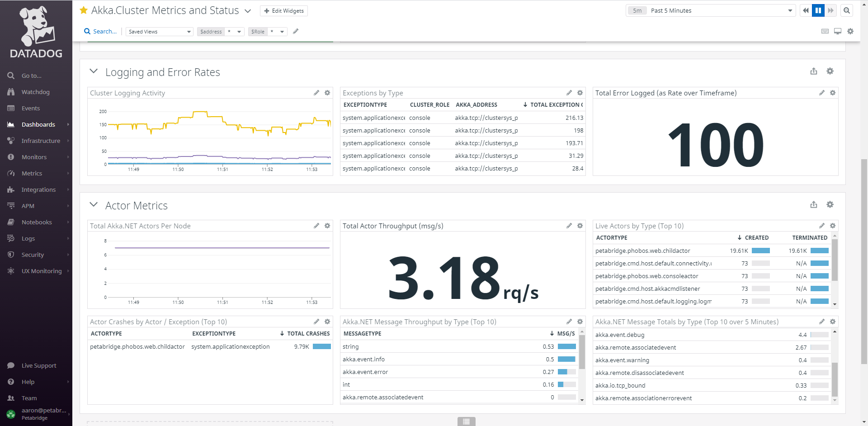Open Events in sidebar
Image resolution: width=868 pixels, height=426 pixels.
36,108
